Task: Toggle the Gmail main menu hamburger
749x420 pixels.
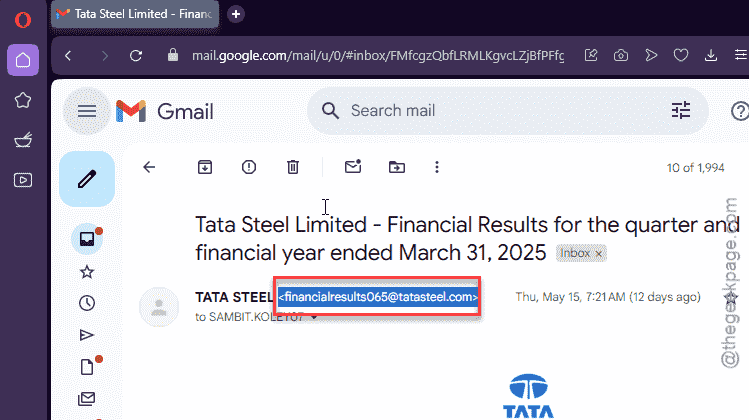Action: coord(87,111)
